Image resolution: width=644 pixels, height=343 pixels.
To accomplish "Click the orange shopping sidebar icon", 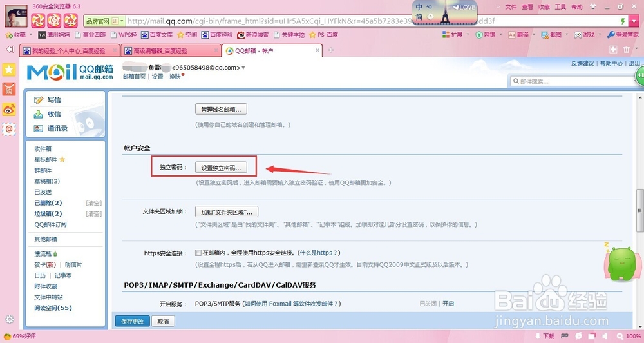I will tap(9, 89).
